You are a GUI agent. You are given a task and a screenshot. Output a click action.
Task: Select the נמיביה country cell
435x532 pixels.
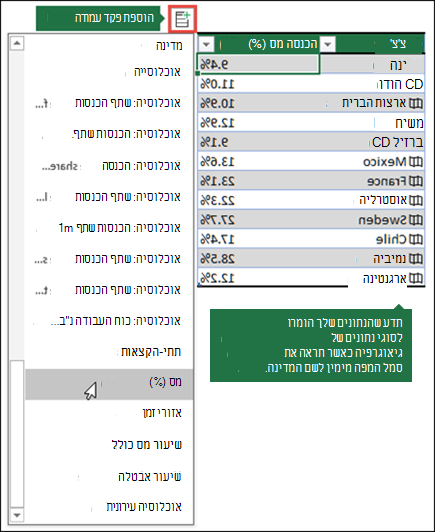373,259
